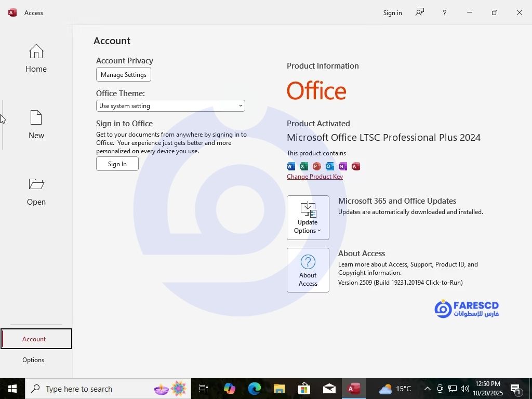532x399 pixels.
Task: Launch Microsoft Store from the taskbar
Action: (304, 389)
